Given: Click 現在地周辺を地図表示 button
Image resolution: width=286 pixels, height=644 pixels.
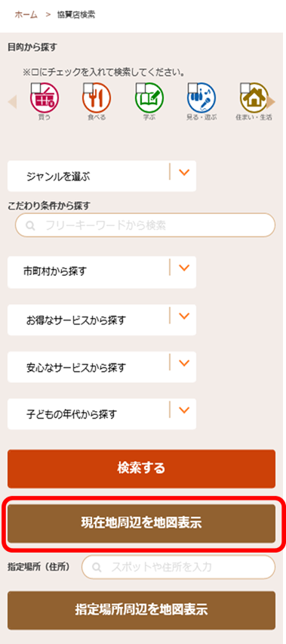Looking at the screenshot, I should (x=141, y=524).
